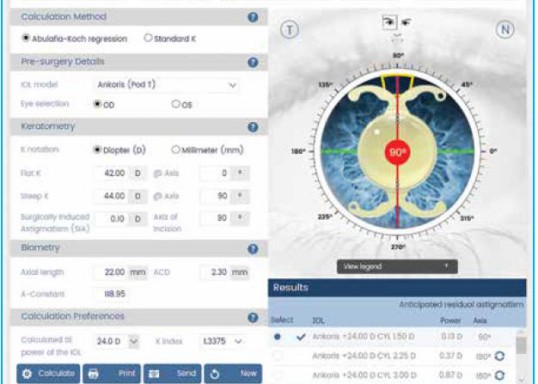Expand the IOL model dropdown
This screenshot has width=538, height=384.
166,85
